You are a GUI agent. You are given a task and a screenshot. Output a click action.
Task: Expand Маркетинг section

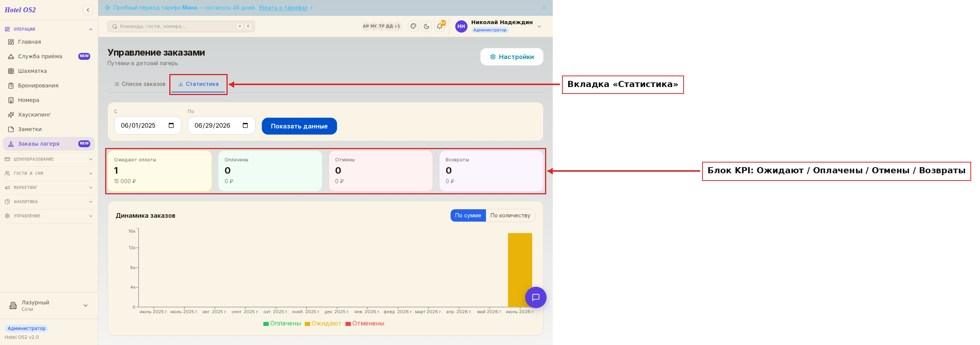pos(49,187)
